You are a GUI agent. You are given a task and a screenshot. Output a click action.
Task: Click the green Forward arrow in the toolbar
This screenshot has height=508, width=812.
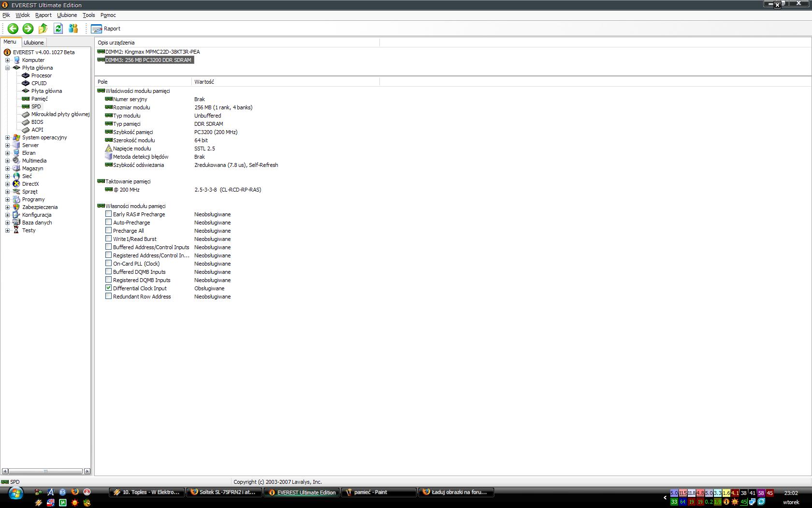pyautogui.click(x=28, y=29)
